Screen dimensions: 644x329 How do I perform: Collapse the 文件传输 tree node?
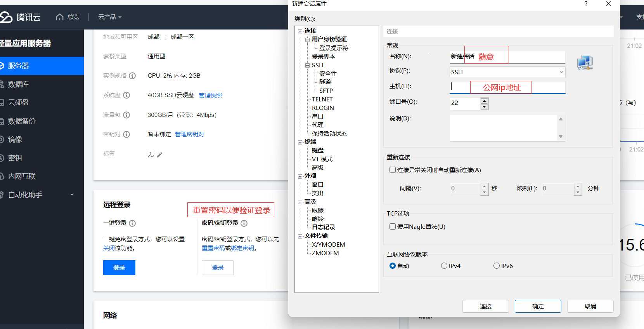tap(300, 236)
